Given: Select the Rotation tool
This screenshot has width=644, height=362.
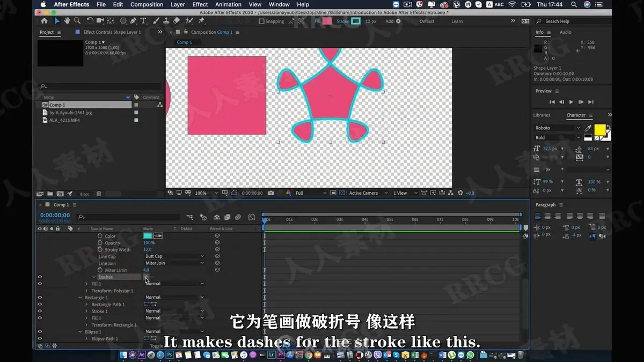Looking at the screenshot, I should point(90,21).
